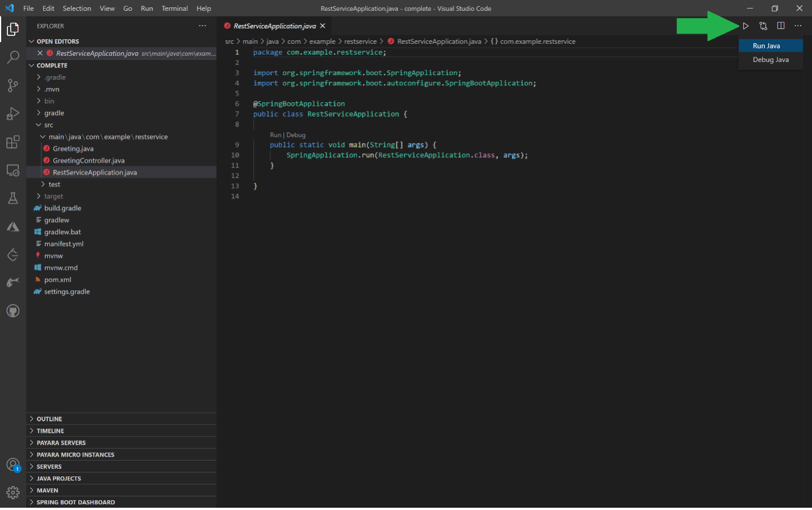Open the GitHub view in activity bar
The height and width of the screenshot is (510, 812).
12,311
